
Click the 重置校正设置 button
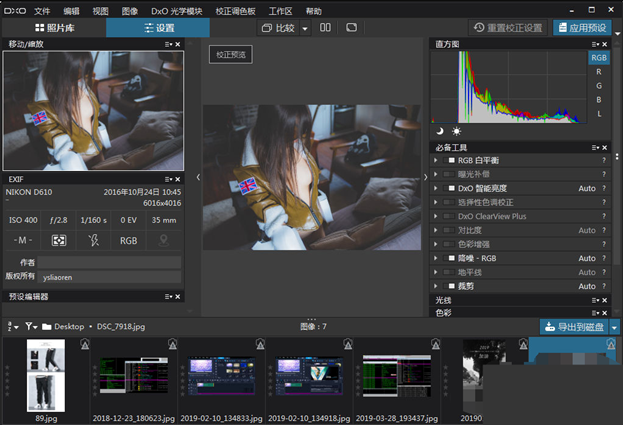508,28
